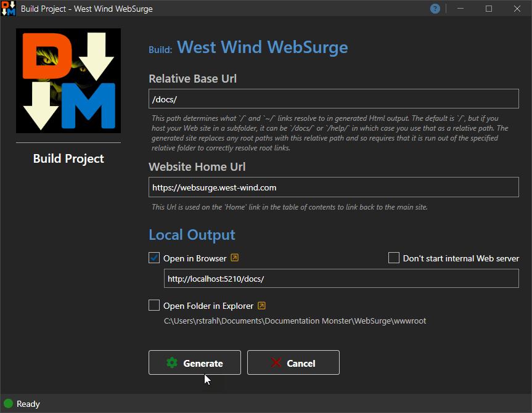Click the Generate button
This screenshot has width=532, height=413.
(x=195, y=362)
